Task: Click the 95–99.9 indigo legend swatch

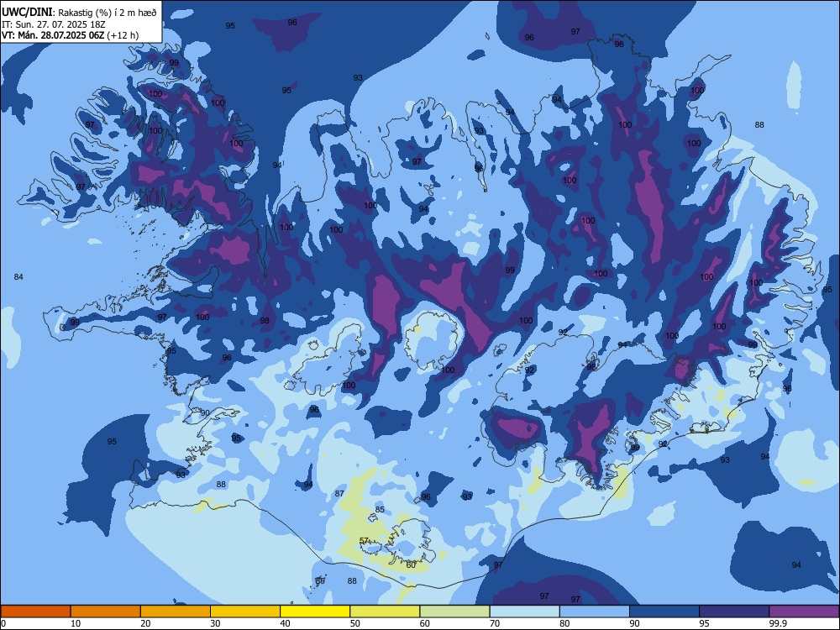Action: coord(734,612)
